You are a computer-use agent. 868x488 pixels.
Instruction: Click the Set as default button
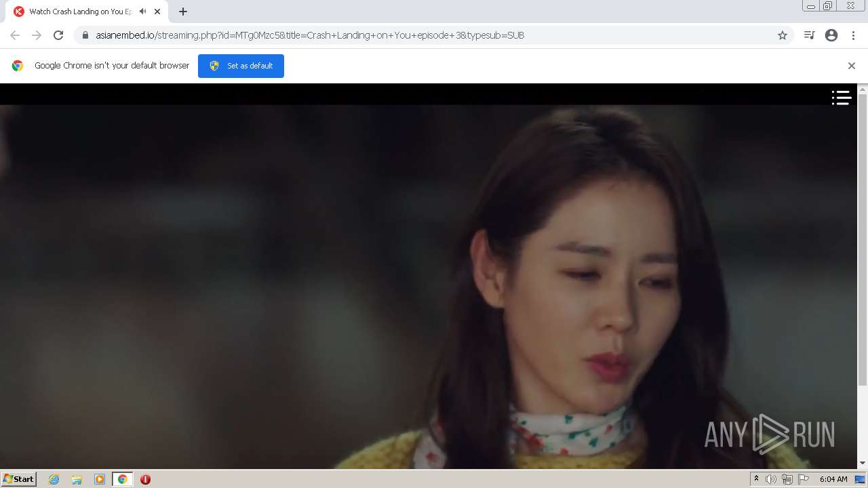241,66
